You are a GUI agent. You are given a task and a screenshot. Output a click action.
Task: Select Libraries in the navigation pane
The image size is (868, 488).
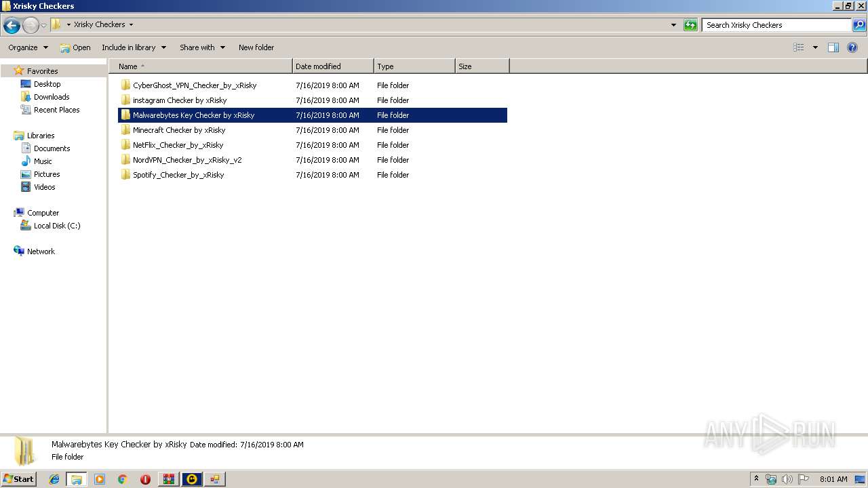coord(41,136)
